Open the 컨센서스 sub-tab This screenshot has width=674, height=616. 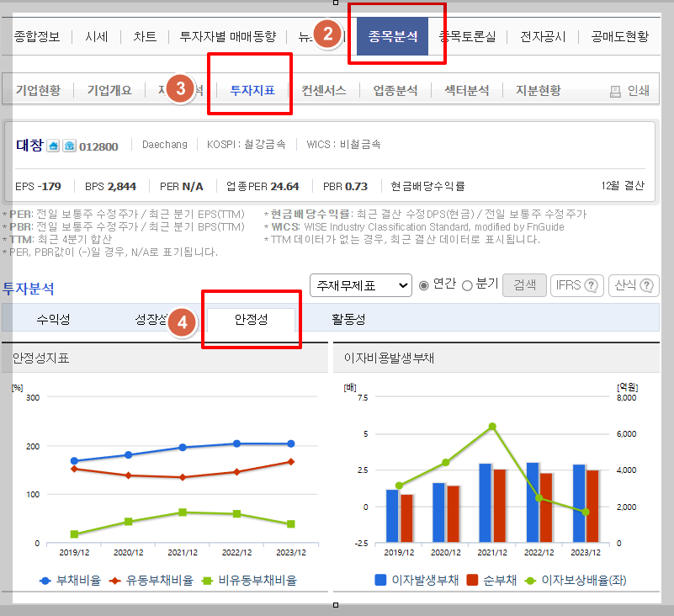point(324,90)
